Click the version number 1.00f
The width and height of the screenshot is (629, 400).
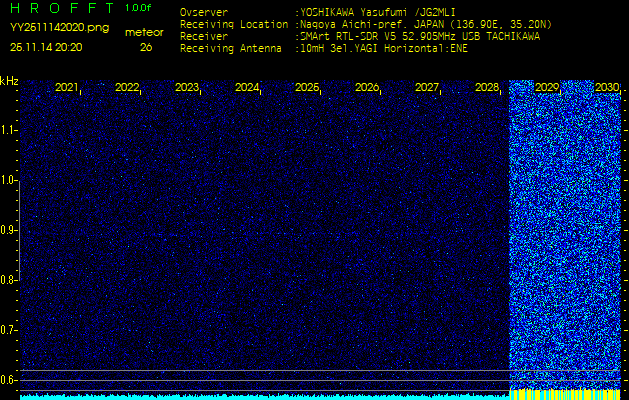[139, 9]
